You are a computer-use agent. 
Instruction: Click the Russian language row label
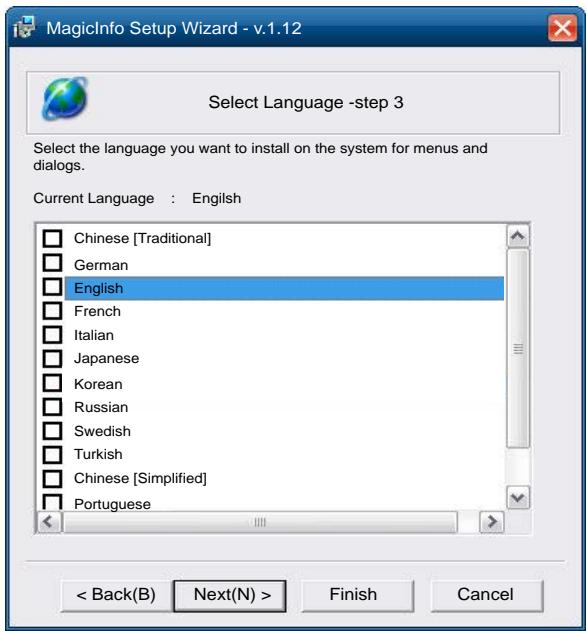[x=101, y=407]
